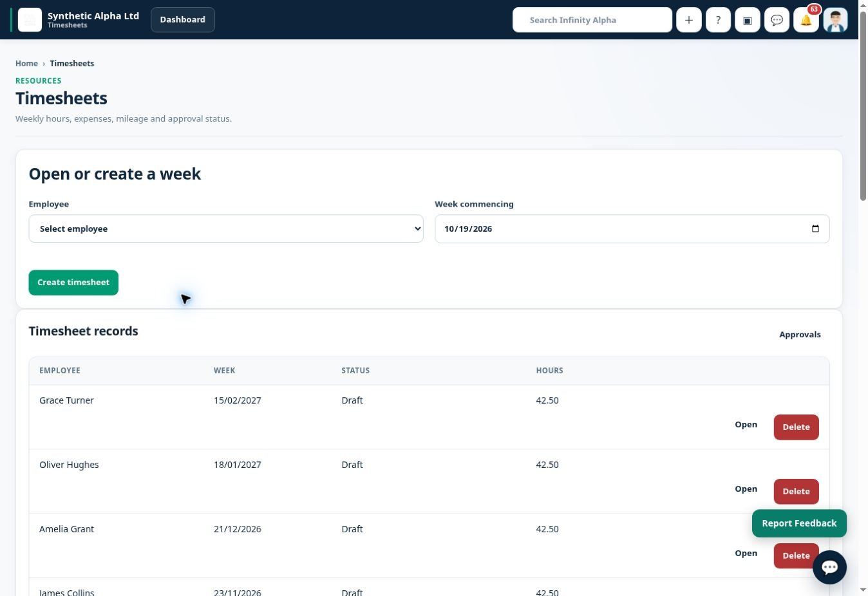This screenshot has width=868, height=596.
Task: Click the square panel icon in header
Action: (x=748, y=20)
